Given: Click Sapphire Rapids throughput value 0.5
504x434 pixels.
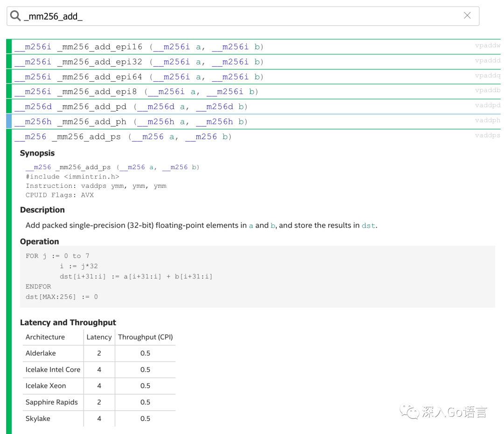Looking at the screenshot, I should point(145,402).
